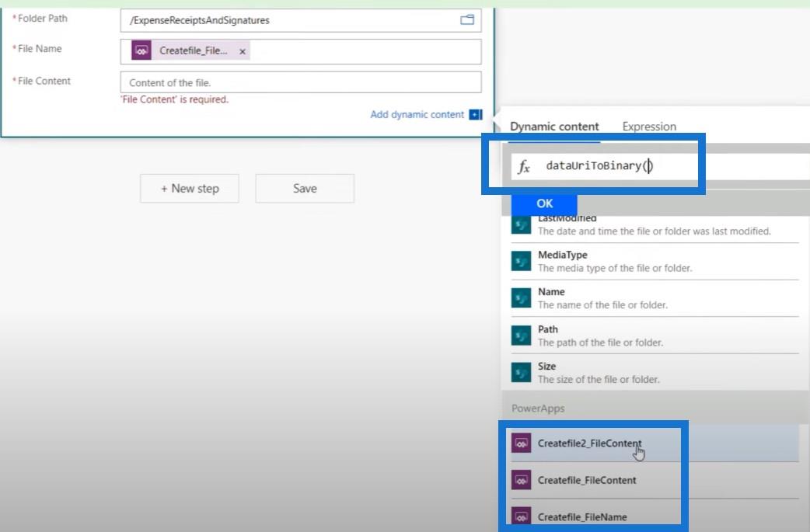Click the SharePoint icon next to LastModified
Screen dimensions: 810x532
coord(521,225)
